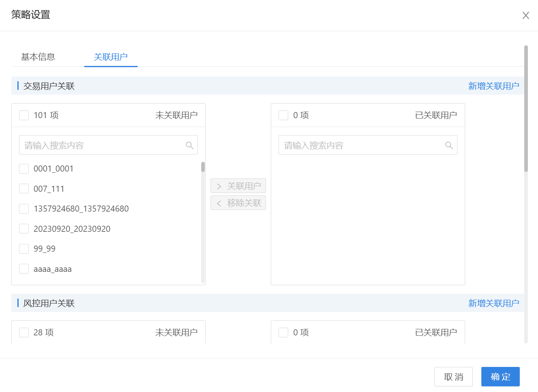Image resolution: width=538 pixels, height=392 pixels.
Task: Check the 99_99 user checkbox
Action: click(24, 249)
